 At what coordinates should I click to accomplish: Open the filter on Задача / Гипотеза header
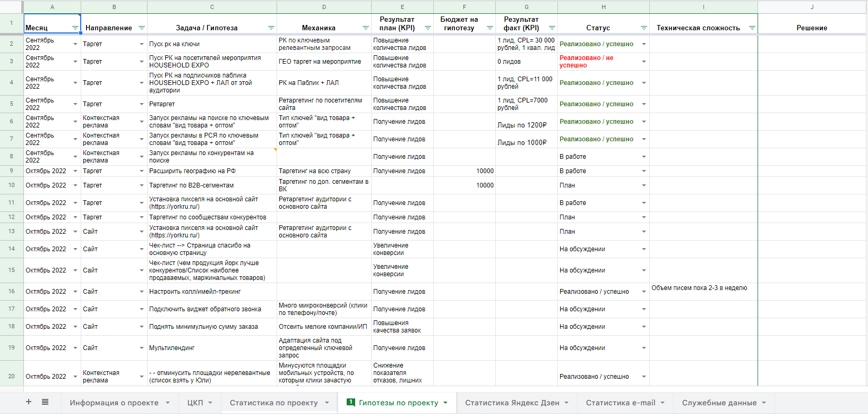(271, 28)
